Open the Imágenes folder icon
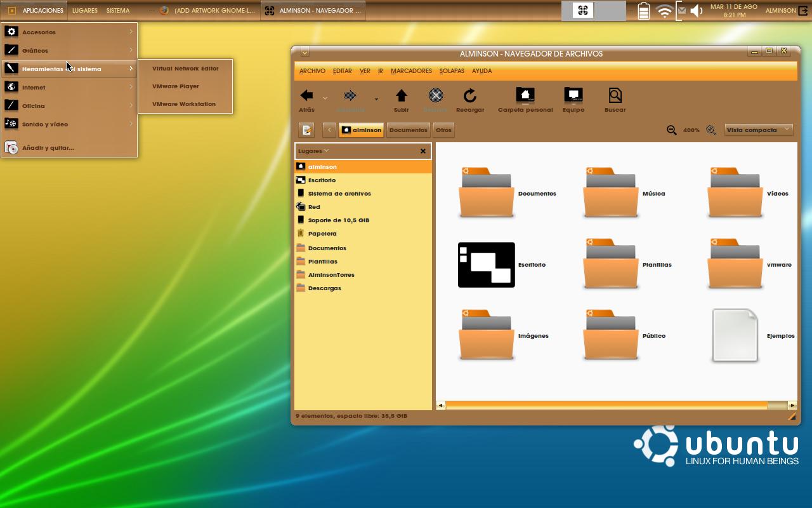This screenshot has width=812, height=508. (x=487, y=335)
